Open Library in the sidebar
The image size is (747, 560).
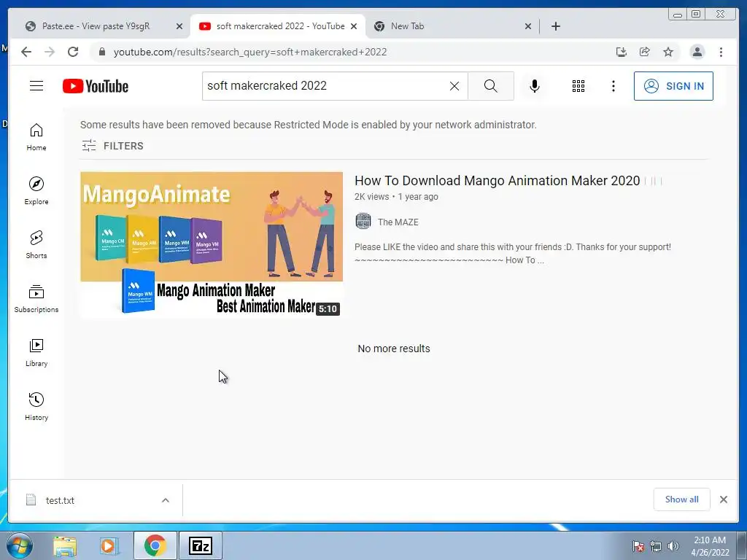(x=36, y=352)
